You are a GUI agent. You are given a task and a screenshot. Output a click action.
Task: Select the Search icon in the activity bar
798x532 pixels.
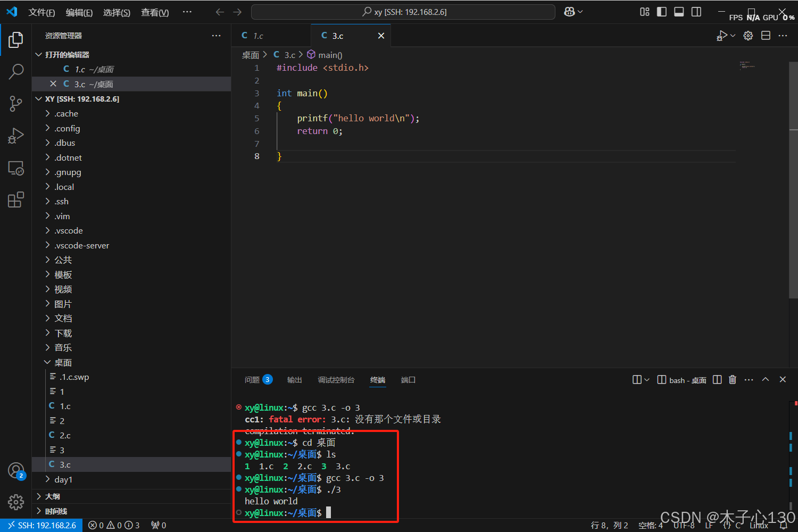pos(16,71)
